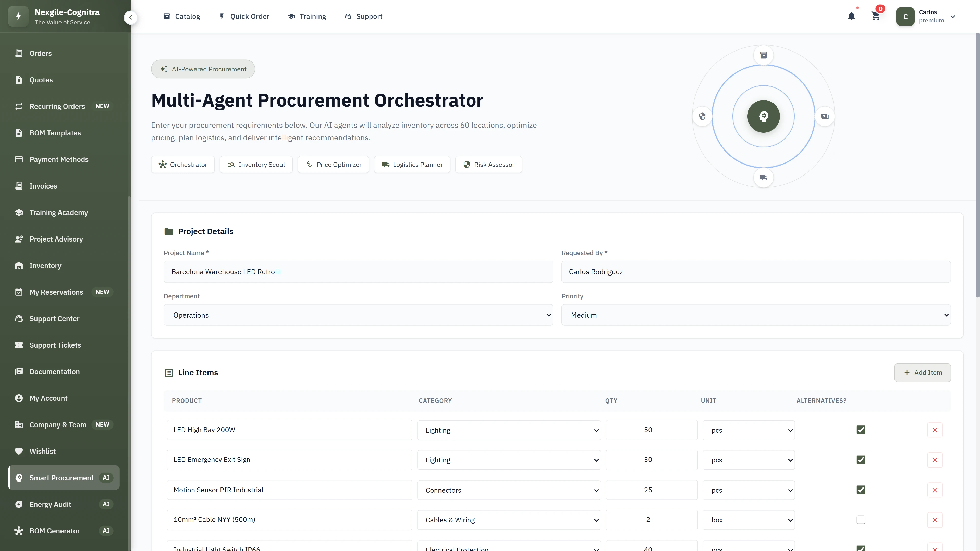
Task: Open the Training Academy page
Action: pos(58,212)
